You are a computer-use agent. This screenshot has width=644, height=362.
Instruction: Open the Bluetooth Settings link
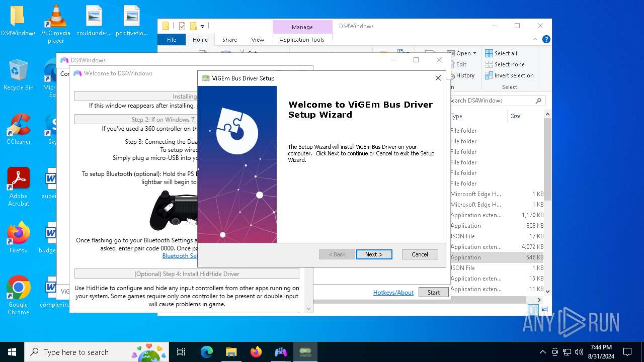click(180, 256)
